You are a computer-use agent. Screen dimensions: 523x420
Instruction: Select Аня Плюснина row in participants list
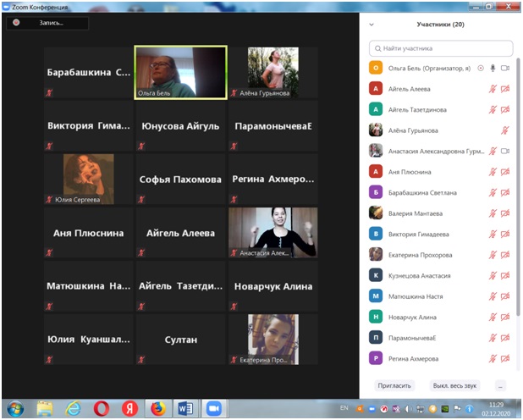(x=441, y=172)
